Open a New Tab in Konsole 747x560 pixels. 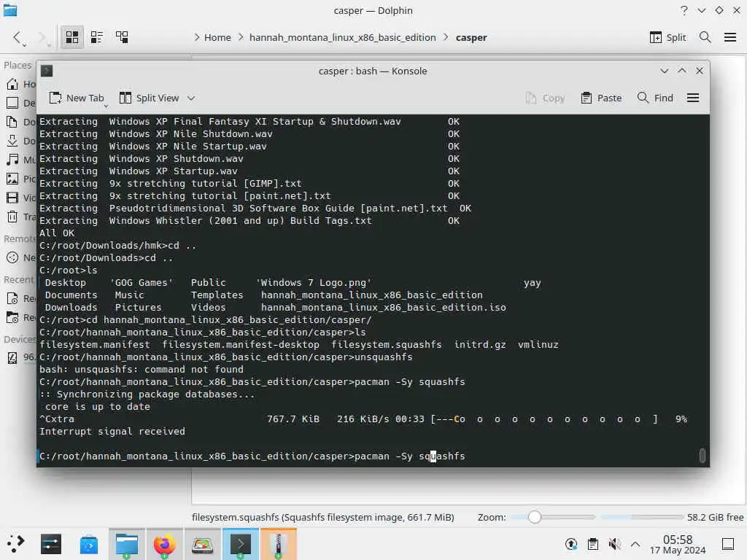coord(76,98)
